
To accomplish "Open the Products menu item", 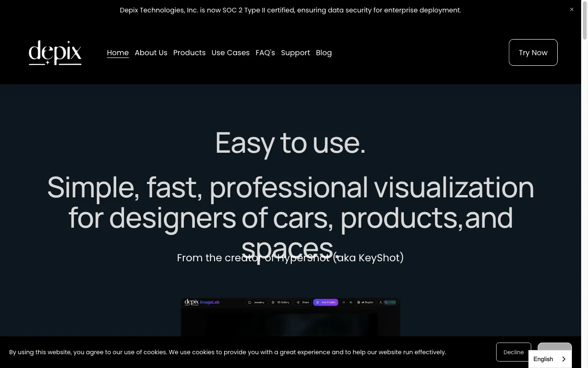I will (x=189, y=52).
